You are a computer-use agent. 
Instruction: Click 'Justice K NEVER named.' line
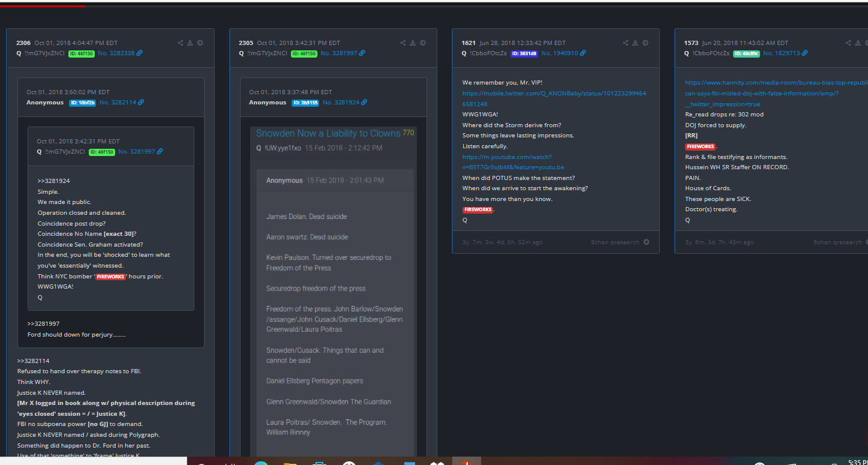click(x=51, y=392)
